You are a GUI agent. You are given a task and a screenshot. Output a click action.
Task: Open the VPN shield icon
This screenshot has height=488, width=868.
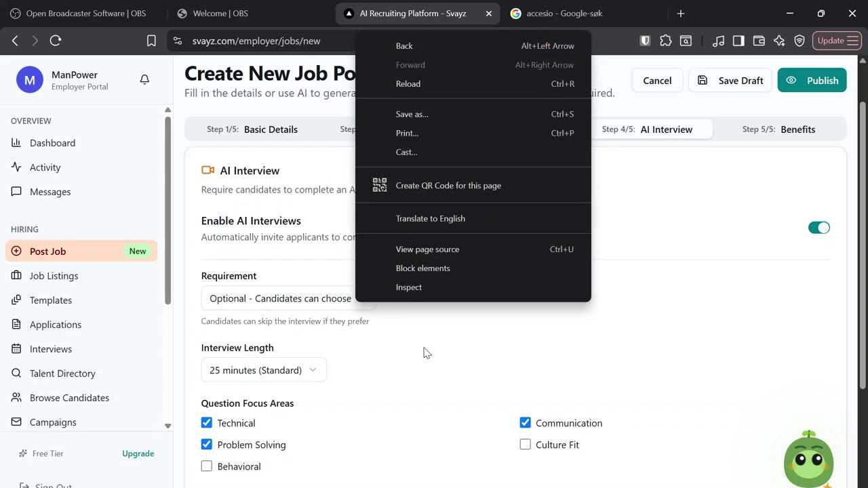(x=800, y=41)
